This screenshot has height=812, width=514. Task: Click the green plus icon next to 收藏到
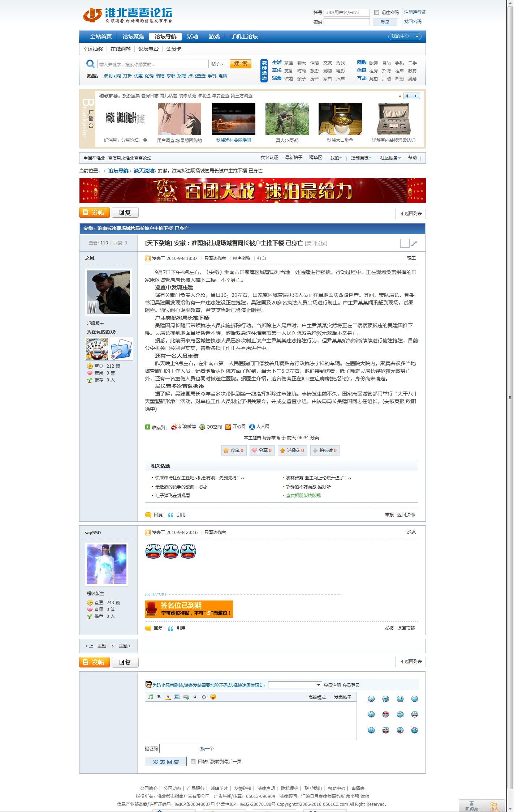[148, 427]
